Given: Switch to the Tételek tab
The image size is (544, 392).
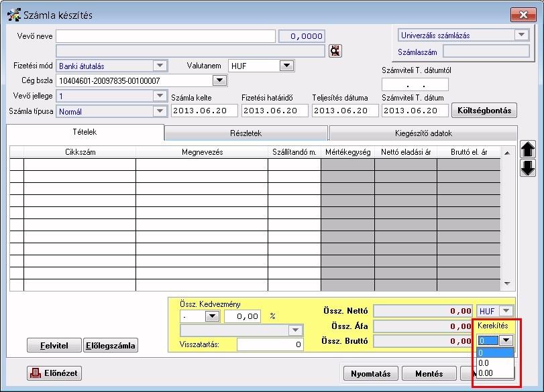Looking at the screenshot, I should pyautogui.click(x=85, y=132).
